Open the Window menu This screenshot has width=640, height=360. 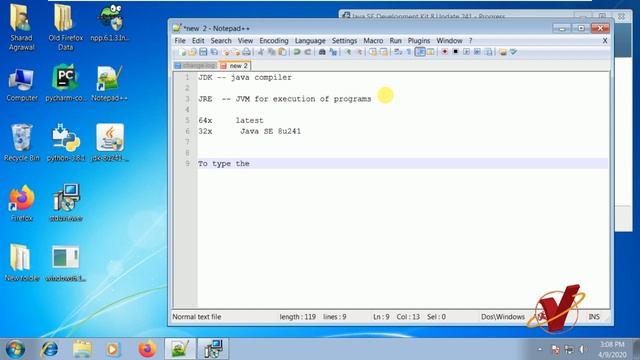(449, 40)
